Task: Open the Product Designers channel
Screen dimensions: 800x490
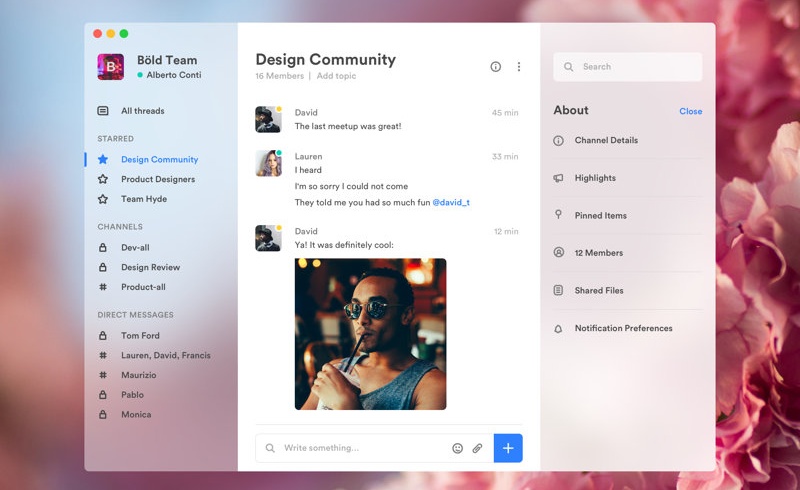Action: click(158, 179)
